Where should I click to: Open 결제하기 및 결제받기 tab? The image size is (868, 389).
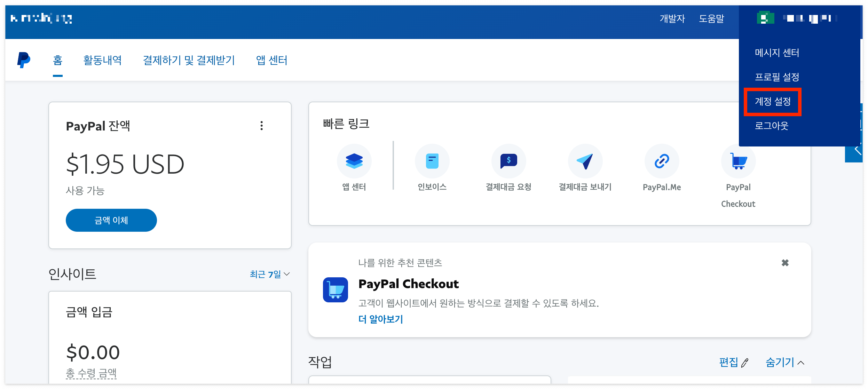tap(189, 60)
